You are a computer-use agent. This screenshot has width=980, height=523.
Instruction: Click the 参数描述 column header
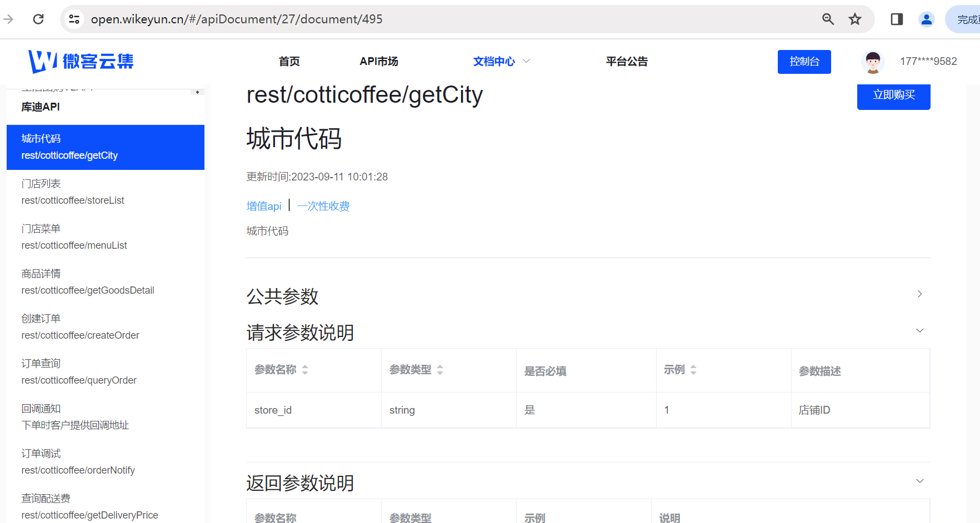[820, 371]
